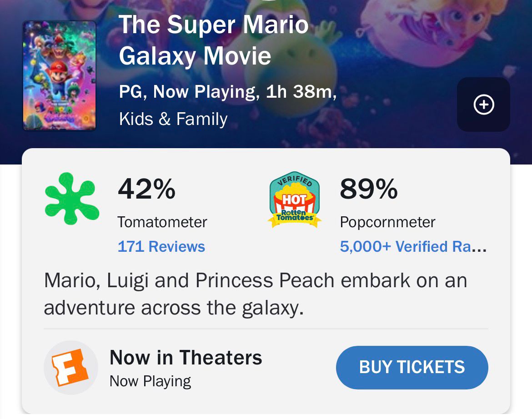The height and width of the screenshot is (419, 532).
Task: Click the Now in Theaters heading
Action: click(x=186, y=358)
